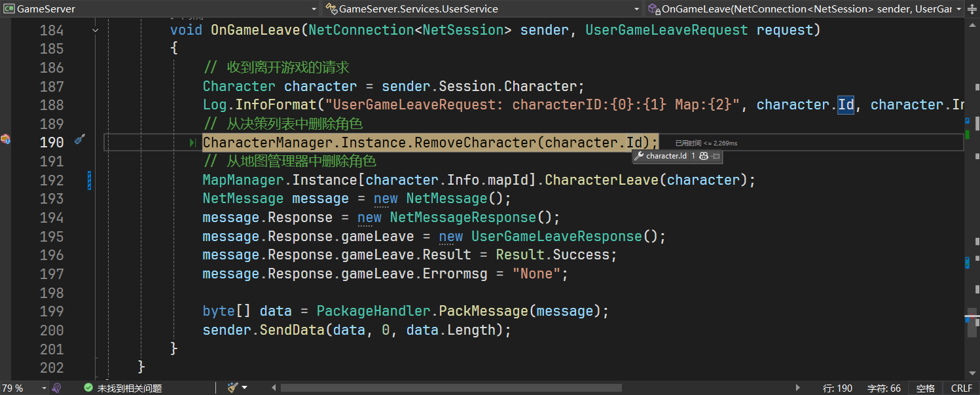Pin the character.Id data tip
Image resolution: width=980 pixels, height=395 pixels.
[x=716, y=157]
